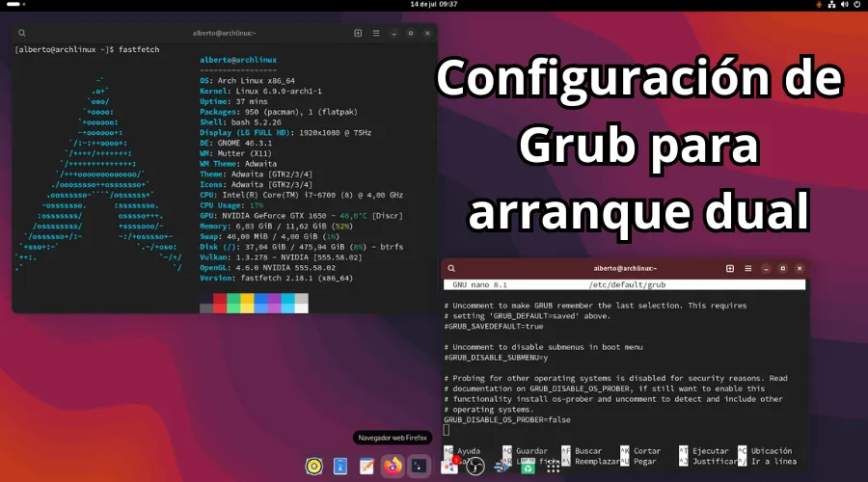Screen dimensions: 868x482
Task: Click the Ayuda shortcut in nano
Action: click(x=462, y=451)
